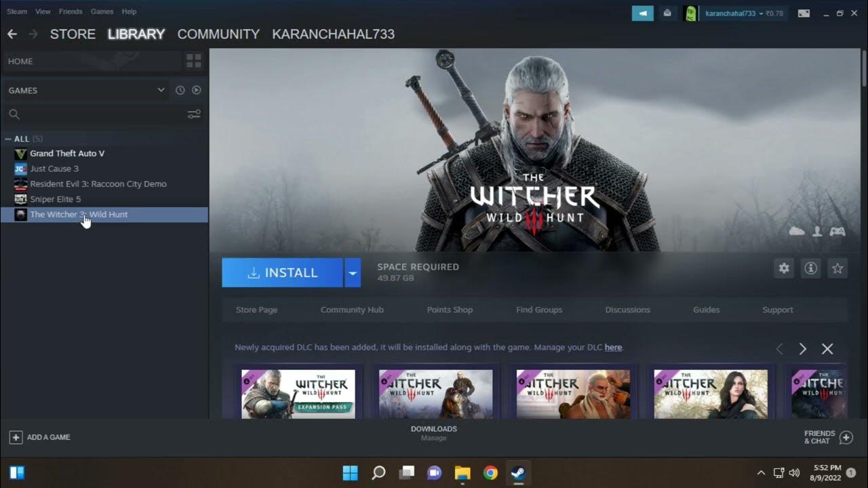868x488 pixels.
Task: Go back with the left arrow
Action: click(x=12, y=34)
